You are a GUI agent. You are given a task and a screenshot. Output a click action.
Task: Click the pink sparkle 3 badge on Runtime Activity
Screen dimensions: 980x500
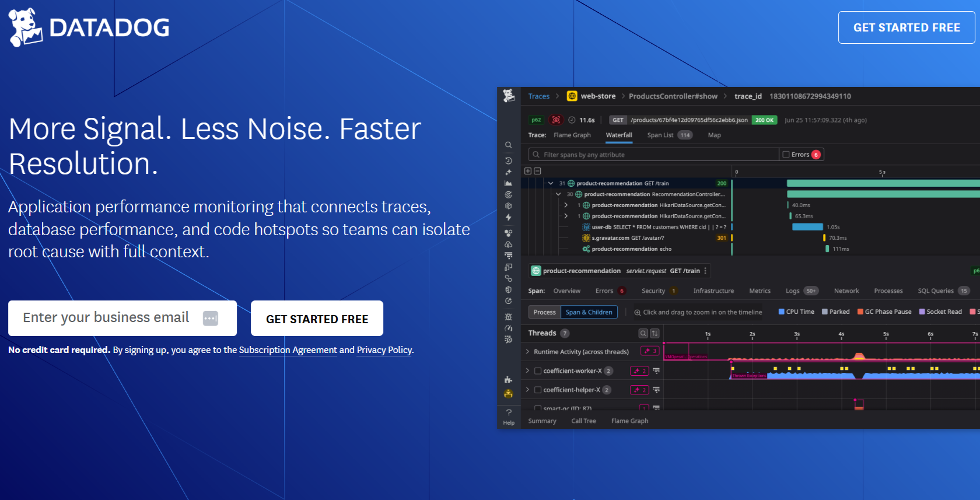(x=649, y=351)
